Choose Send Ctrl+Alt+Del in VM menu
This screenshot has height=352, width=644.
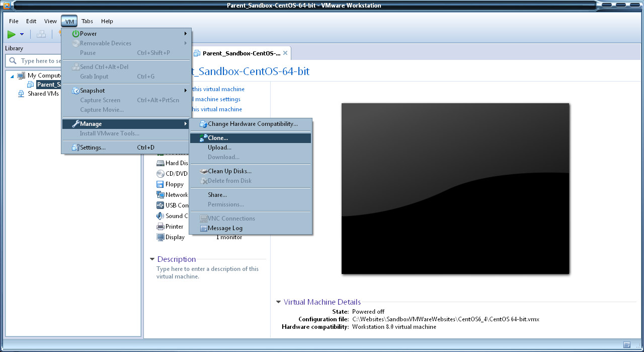(126, 67)
